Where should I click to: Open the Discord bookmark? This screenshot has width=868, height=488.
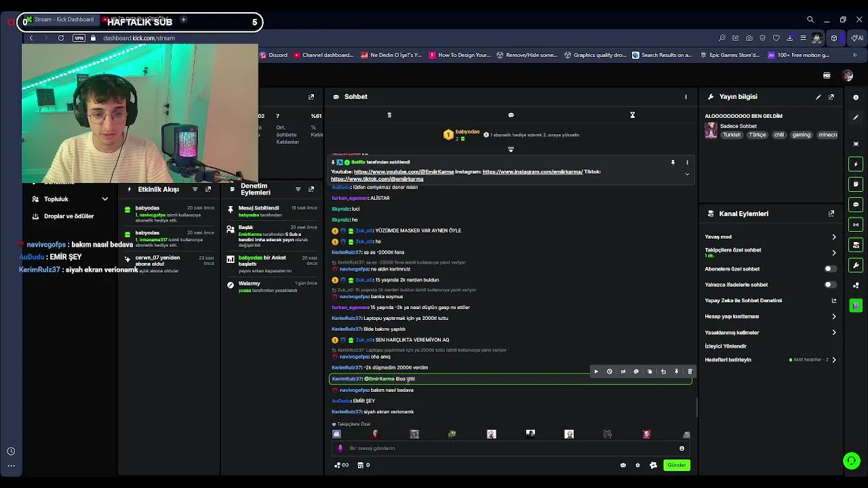click(x=274, y=55)
